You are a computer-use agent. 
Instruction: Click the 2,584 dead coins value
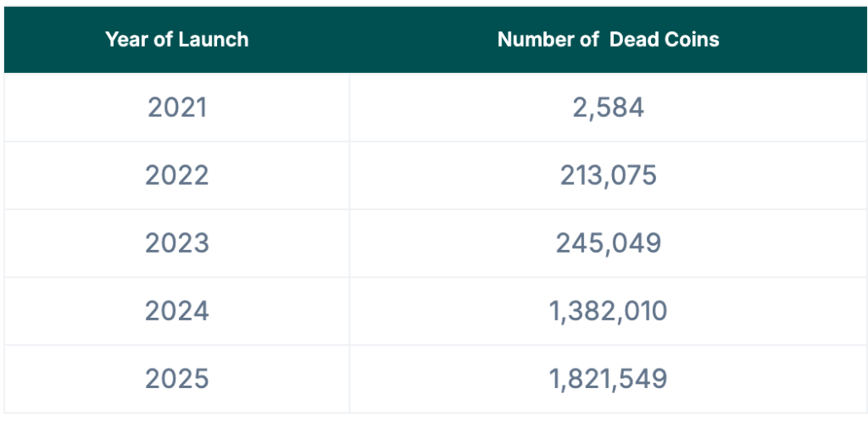(609, 108)
